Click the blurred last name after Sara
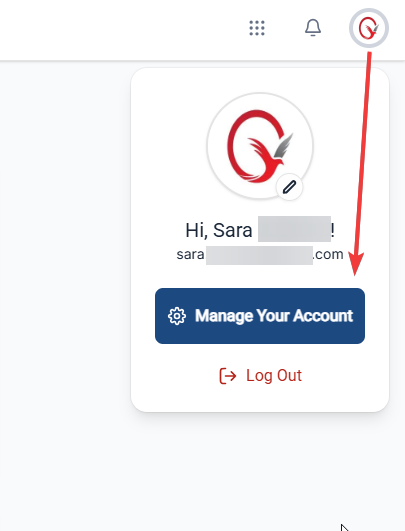 294,229
